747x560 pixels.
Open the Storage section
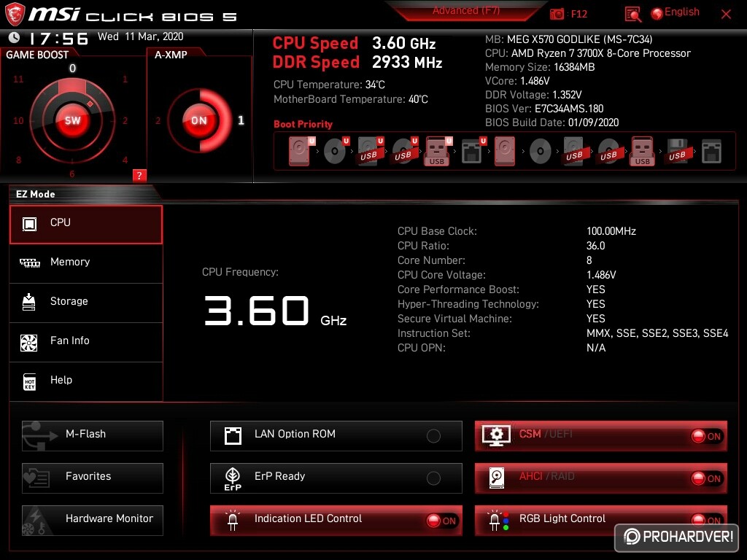[86, 303]
